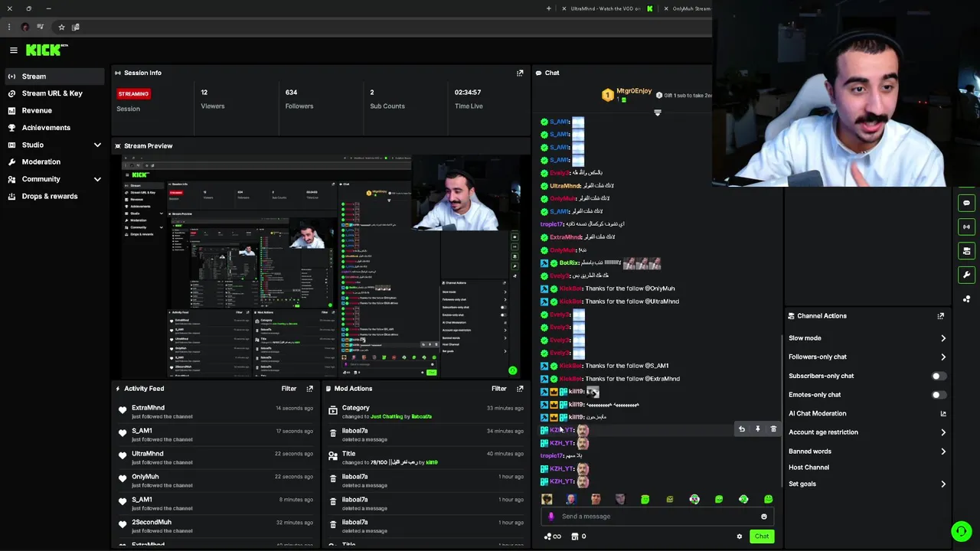Pop out the Mod Actions panel
Screen dimensions: 980x551
point(520,389)
